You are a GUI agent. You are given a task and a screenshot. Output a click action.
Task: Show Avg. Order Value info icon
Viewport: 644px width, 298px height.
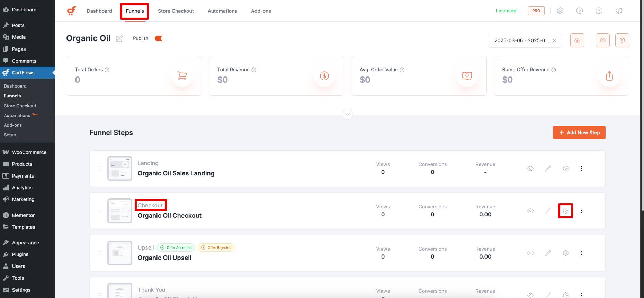[x=402, y=70]
